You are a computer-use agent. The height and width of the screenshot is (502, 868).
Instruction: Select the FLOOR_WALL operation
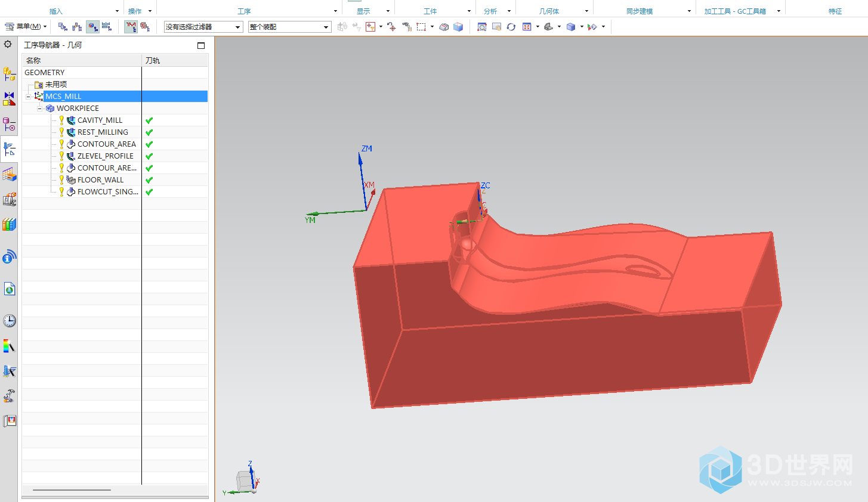(100, 179)
